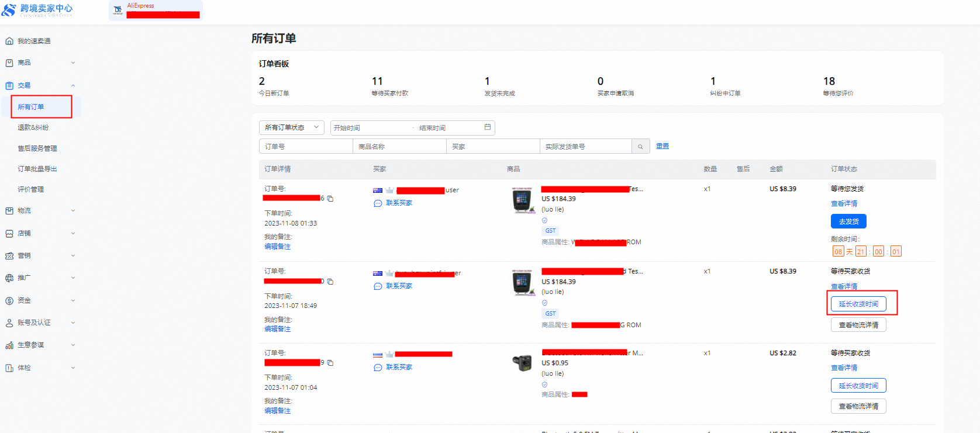Click the 重置 reset link
The width and height of the screenshot is (980, 433).
point(662,146)
